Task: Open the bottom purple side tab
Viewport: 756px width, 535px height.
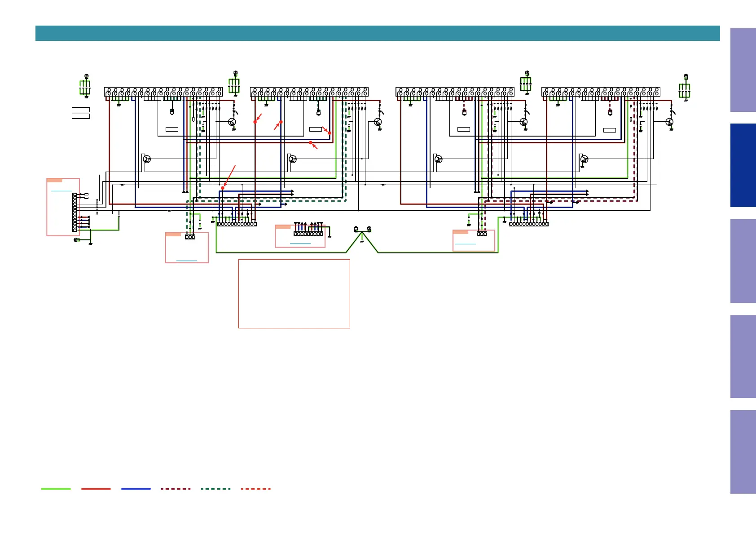Action: pyautogui.click(x=743, y=452)
